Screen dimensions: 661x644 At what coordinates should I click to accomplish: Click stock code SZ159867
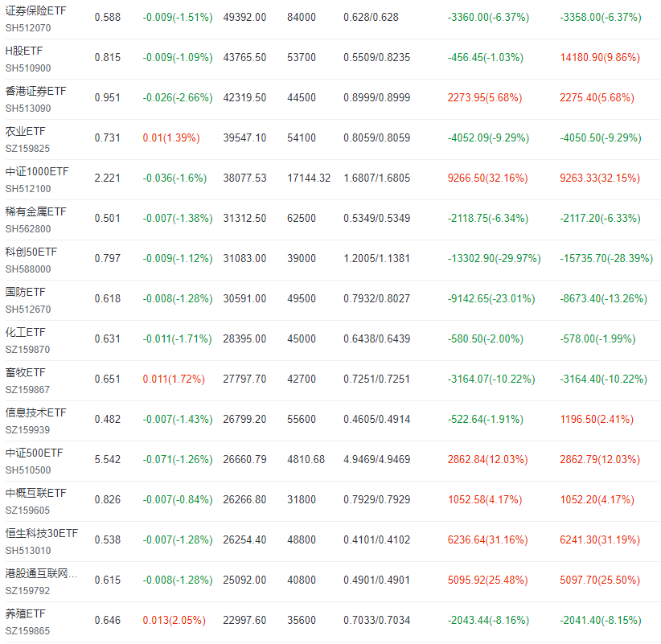27,390
